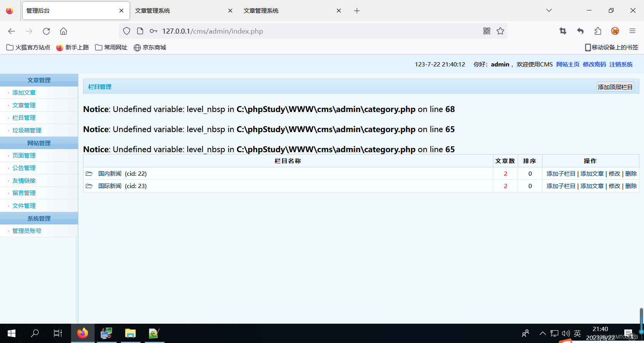This screenshot has width=644, height=343.
Task: Open File Explorer from taskbar
Action: click(130, 333)
